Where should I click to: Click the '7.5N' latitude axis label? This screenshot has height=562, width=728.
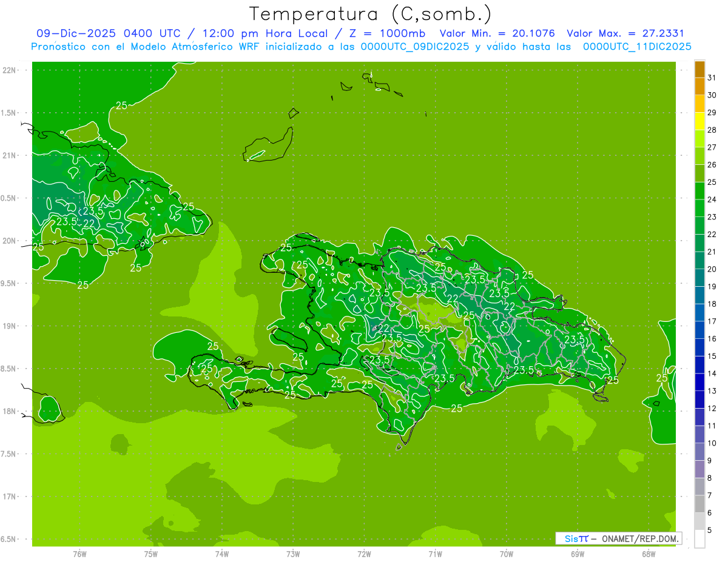[x=8, y=453]
